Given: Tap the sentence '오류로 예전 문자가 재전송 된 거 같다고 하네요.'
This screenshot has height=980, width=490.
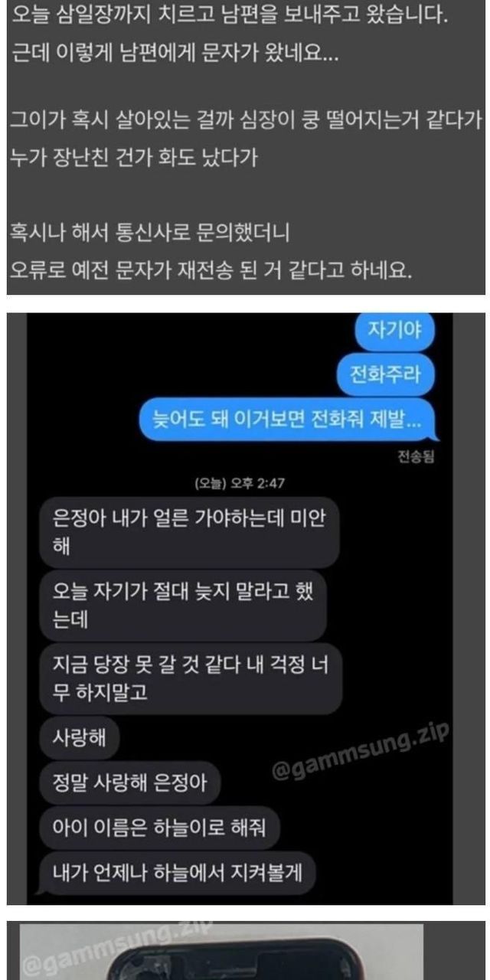Looking at the screenshot, I should tap(211, 270).
